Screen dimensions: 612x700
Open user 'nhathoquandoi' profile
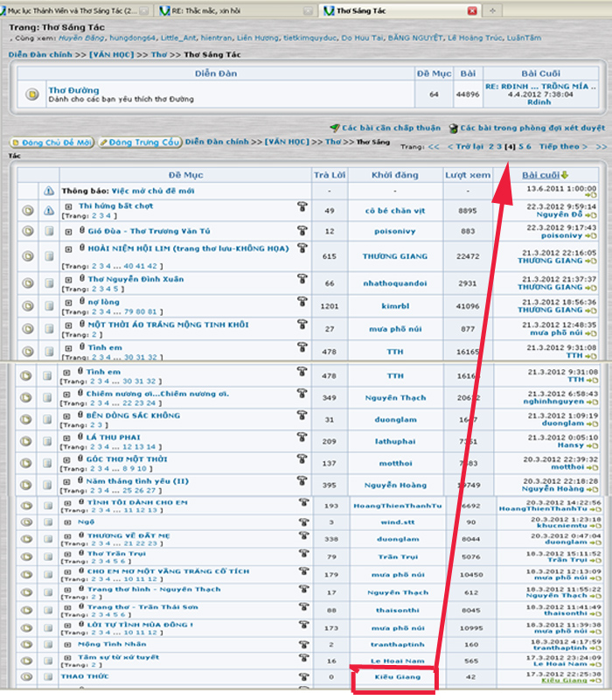(395, 283)
